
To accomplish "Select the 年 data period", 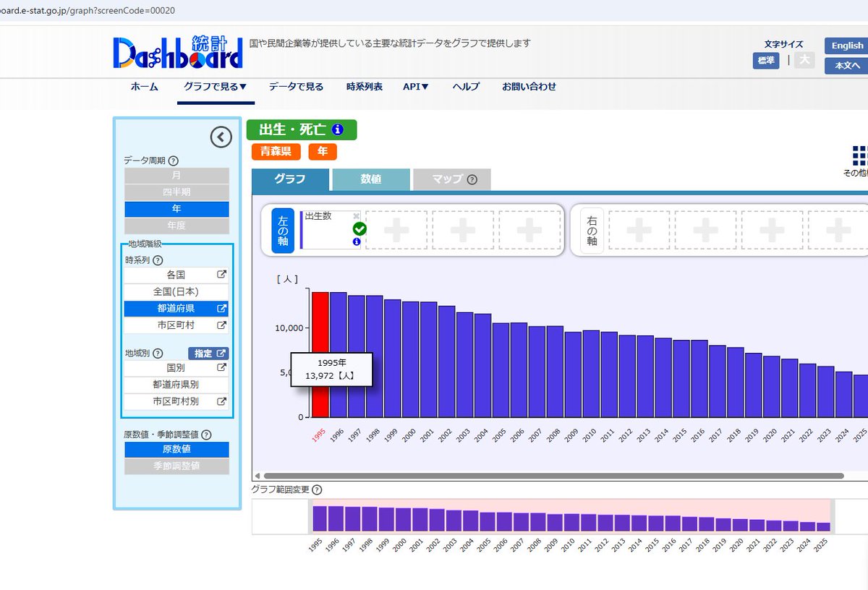I will (176, 209).
